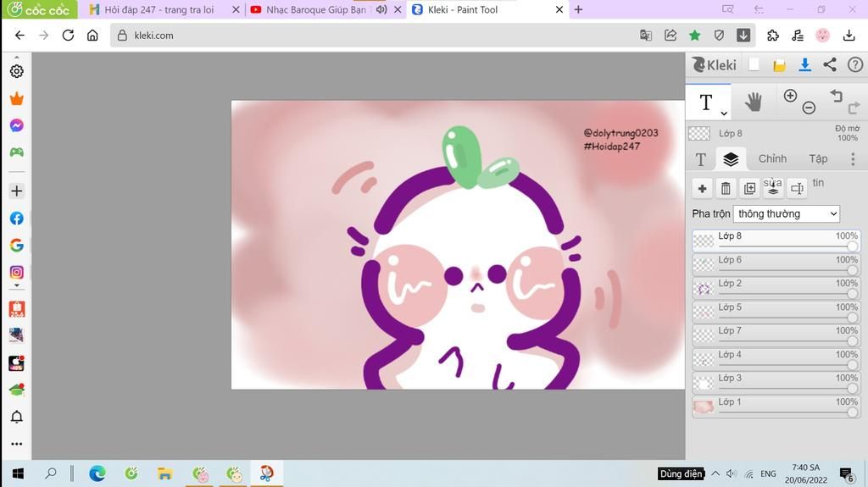Open the taskbar clock showing 7:40 SA

806,473
